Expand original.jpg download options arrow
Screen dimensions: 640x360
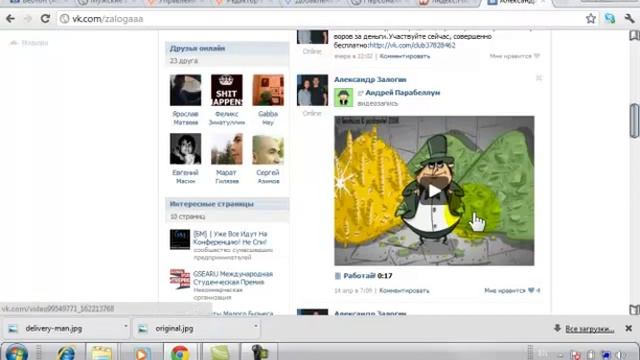[256, 326]
